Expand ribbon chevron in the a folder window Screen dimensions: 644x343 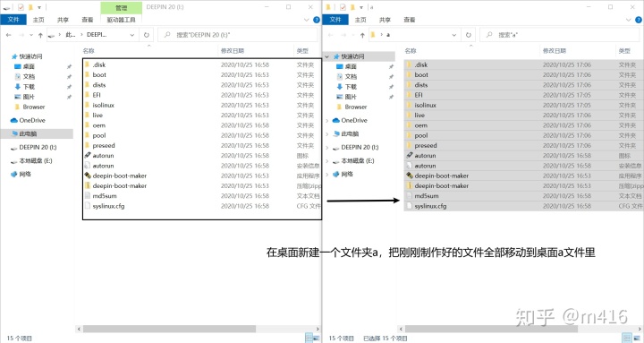(x=629, y=20)
